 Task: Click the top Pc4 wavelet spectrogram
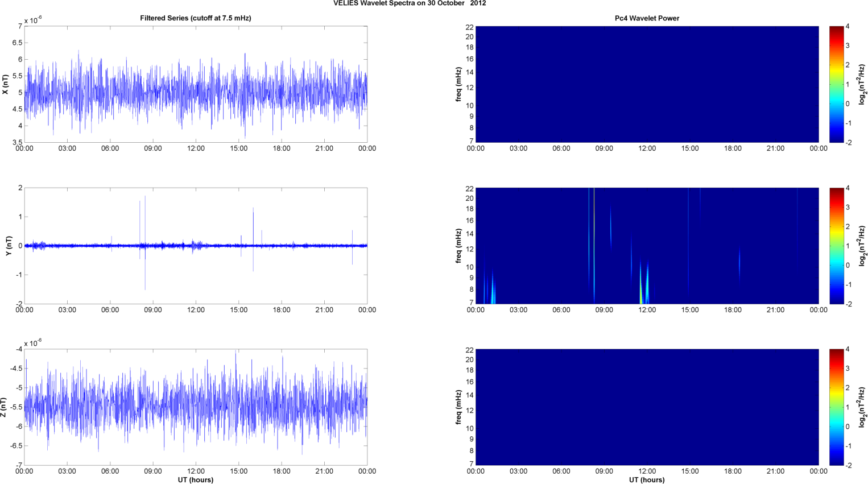click(x=647, y=84)
